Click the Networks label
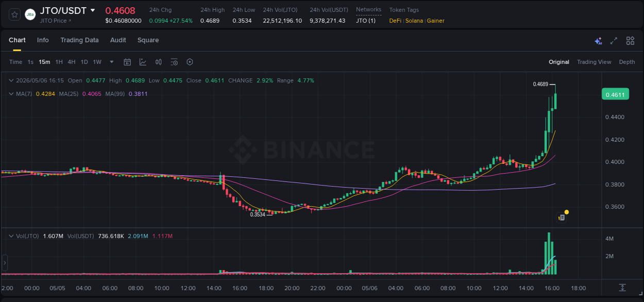The image size is (644, 302). (x=368, y=10)
